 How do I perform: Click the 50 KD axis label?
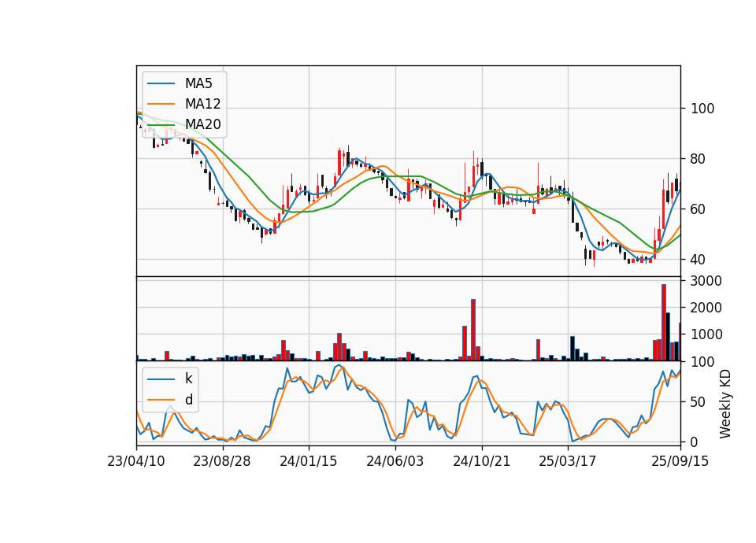point(699,402)
